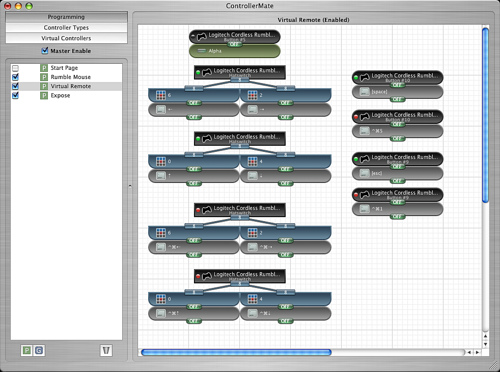Click the OFF indicator under the ^⌘5 block
This screenshot has width=500, height=372.
pos(397,138)
